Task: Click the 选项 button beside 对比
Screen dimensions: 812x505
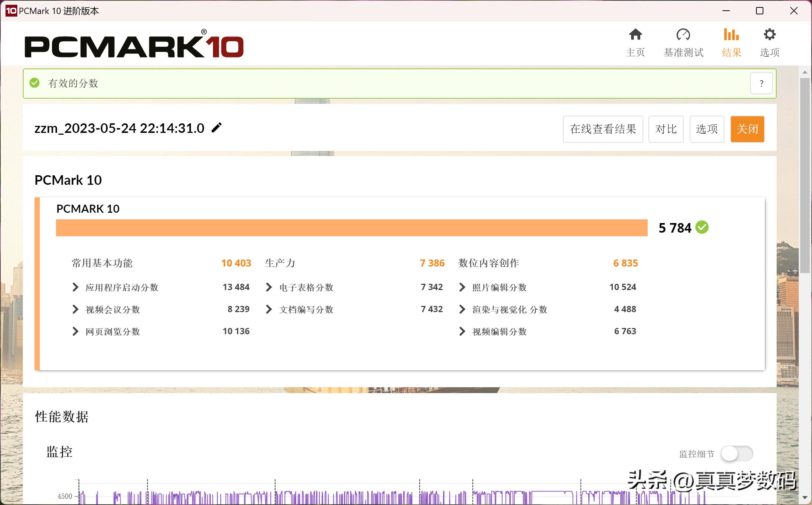Action: [707, 129]
